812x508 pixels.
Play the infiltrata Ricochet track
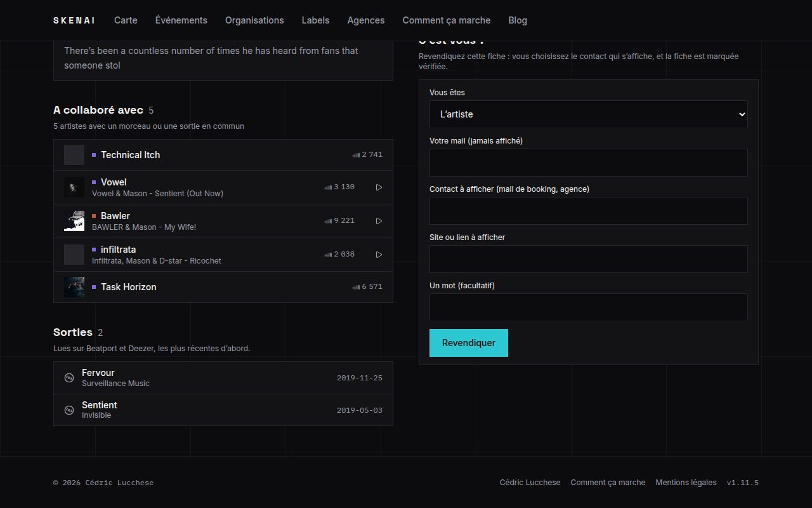coord(379,255)
